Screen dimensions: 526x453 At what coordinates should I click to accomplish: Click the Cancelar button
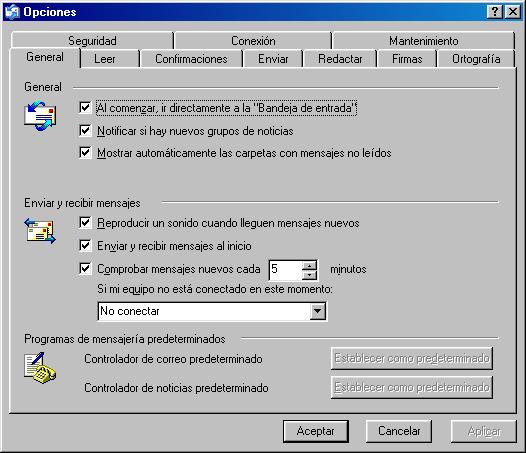(399, 431)
